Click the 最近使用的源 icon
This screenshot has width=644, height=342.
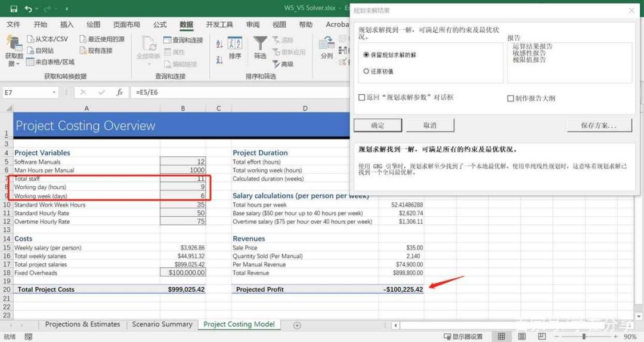click(83, 39)
